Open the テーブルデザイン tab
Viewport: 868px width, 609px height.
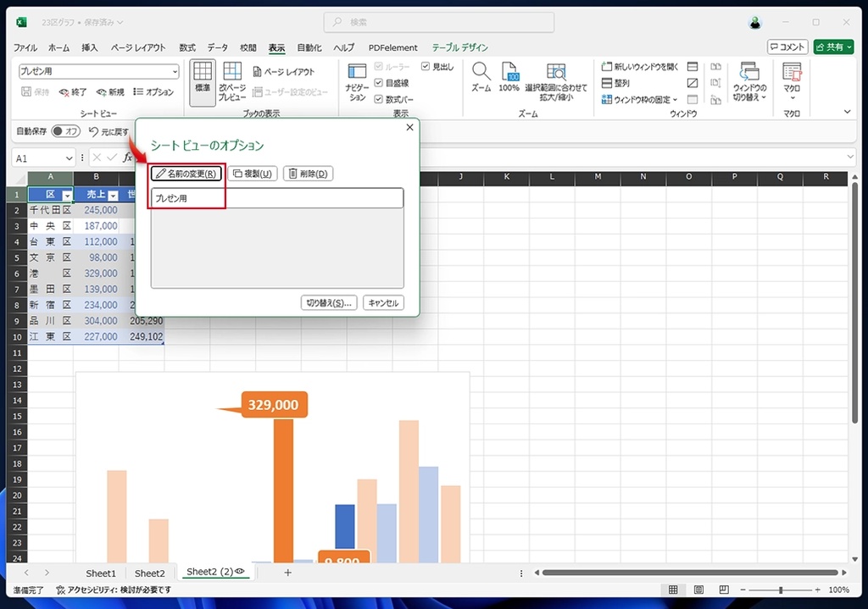tap(460, 47)
